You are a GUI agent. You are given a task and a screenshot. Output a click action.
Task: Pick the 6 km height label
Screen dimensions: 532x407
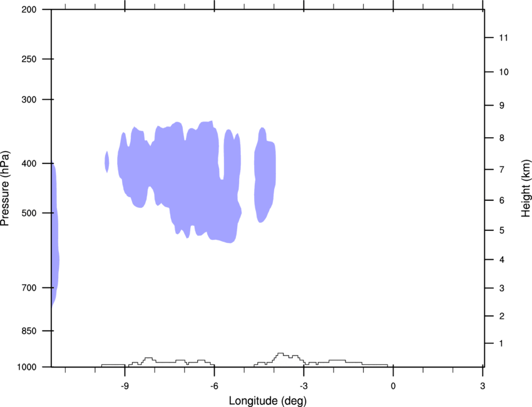click(502, 200)
